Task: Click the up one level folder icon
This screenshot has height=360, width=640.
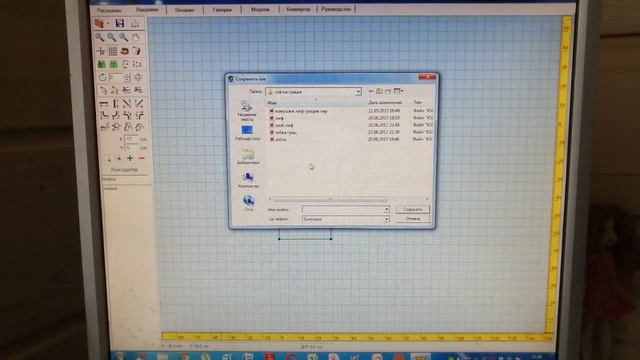Action: [x=379, y=91]
